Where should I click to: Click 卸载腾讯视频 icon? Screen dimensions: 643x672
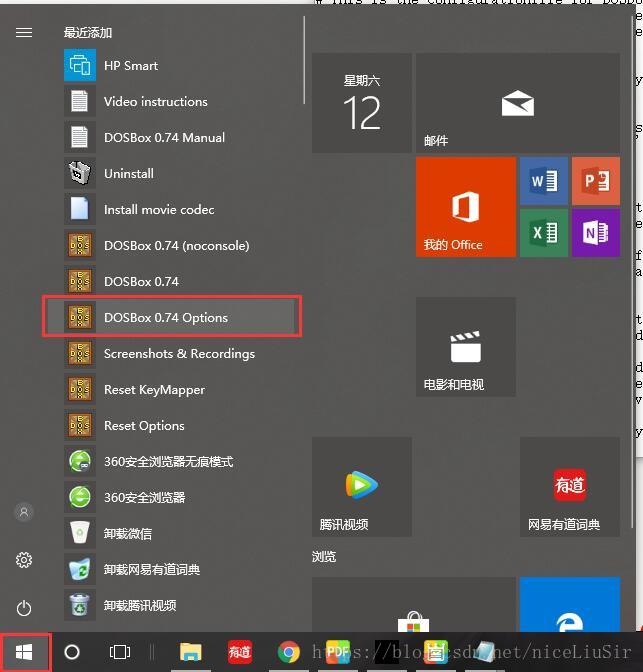pyautogui.click(x=80, y=605)
